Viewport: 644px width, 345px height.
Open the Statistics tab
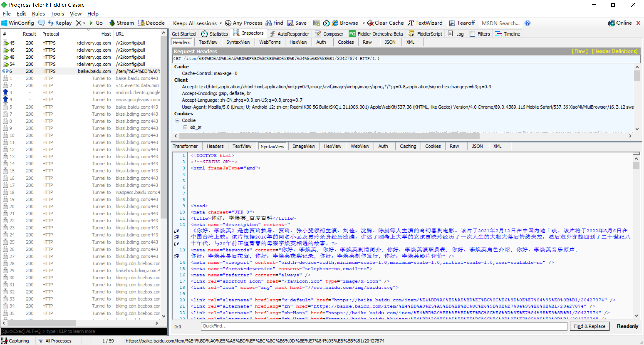[x=215, y=34]
